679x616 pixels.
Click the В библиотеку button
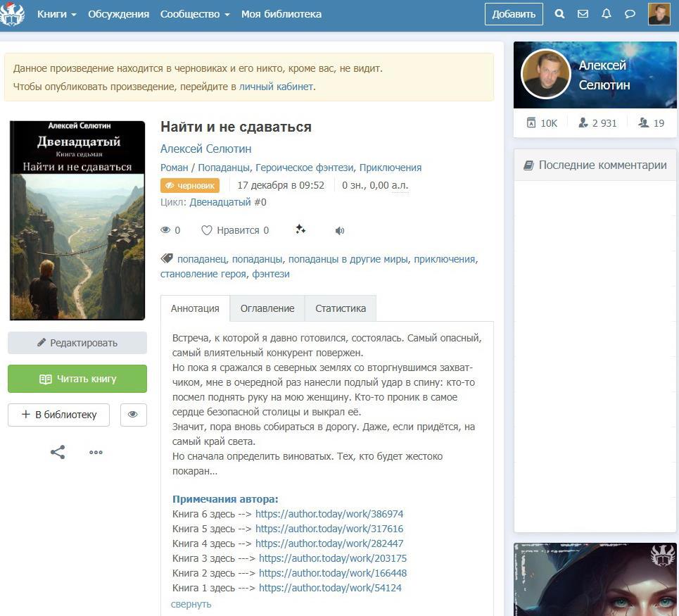pyautogui.click(x=58, y=415)
